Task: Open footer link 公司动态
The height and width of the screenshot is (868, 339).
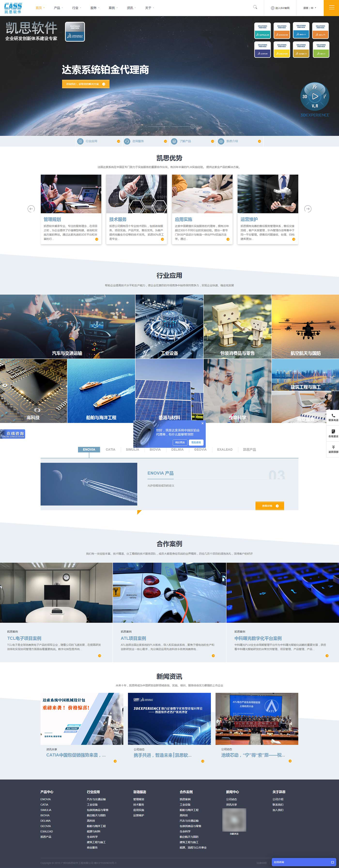Action: tap(231, 799)
